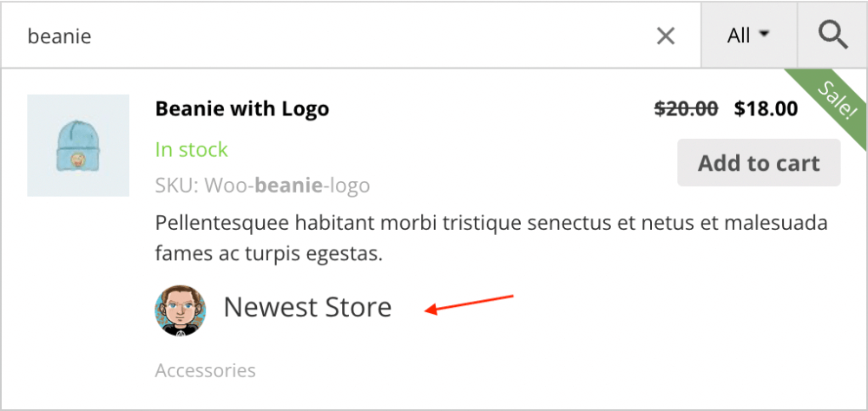Click the In stock status label
The height and width of the screenshot is (411, 868).
click(191, 149)
